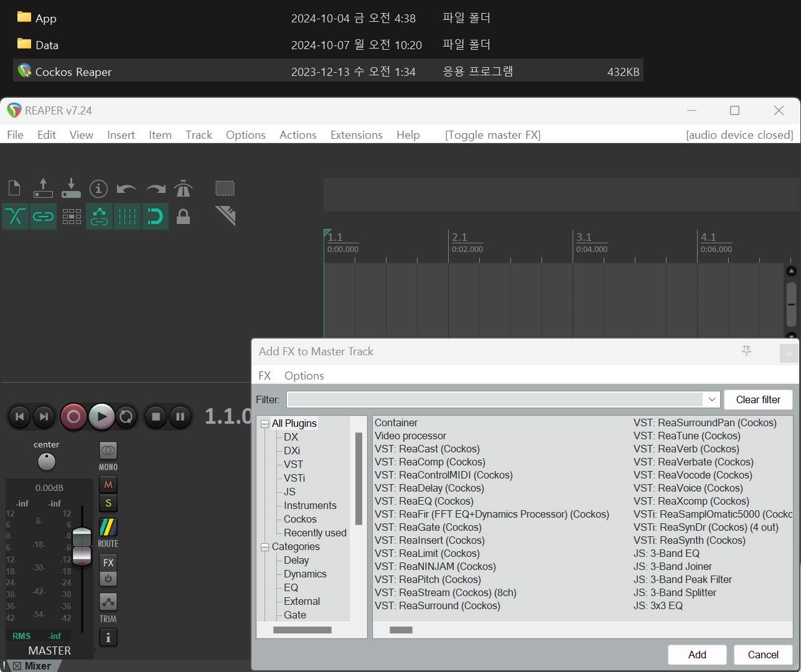
Task: Click the master volume fader
Action: (x=82, y=546)
